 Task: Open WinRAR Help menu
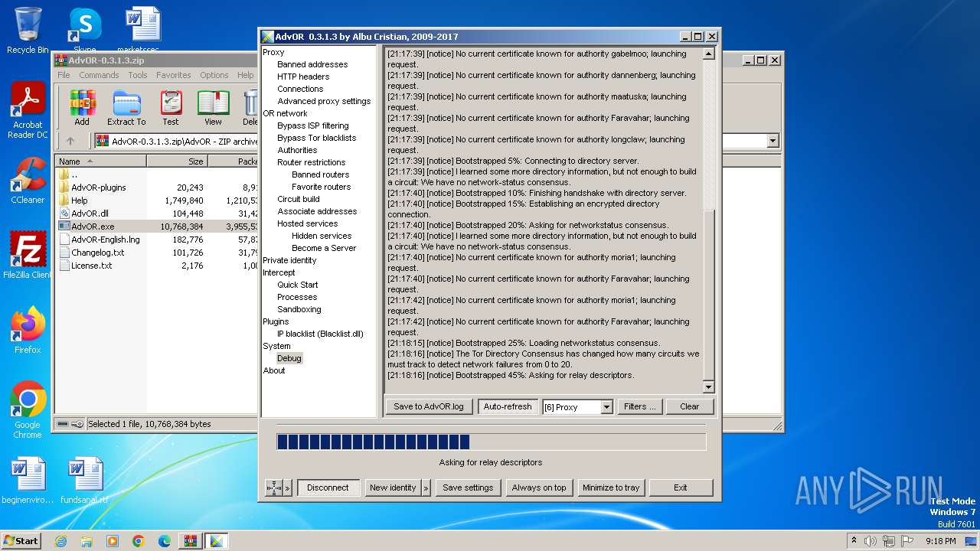point(245,75)
